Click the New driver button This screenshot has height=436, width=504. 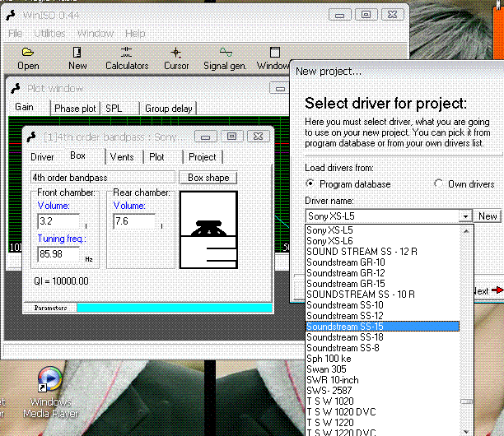click(488, 216)
